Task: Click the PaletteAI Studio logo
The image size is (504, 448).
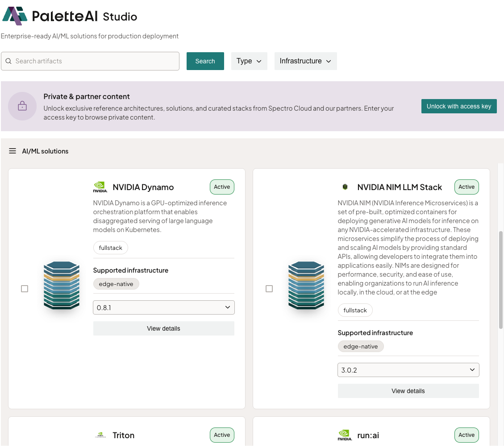Action: coord(70,16)
